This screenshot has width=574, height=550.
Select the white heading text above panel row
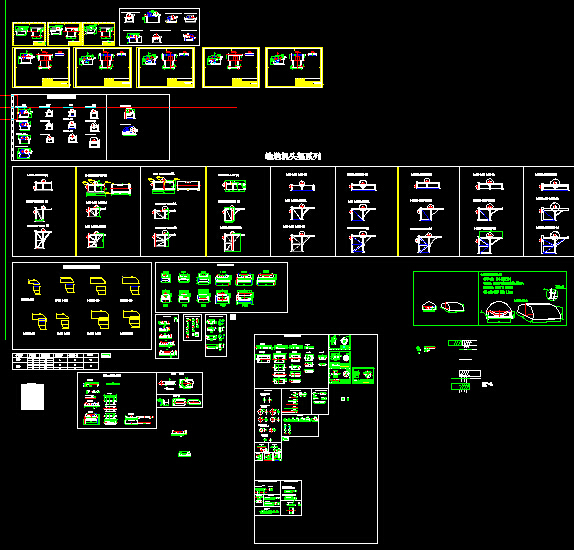[x=293, y=156]
